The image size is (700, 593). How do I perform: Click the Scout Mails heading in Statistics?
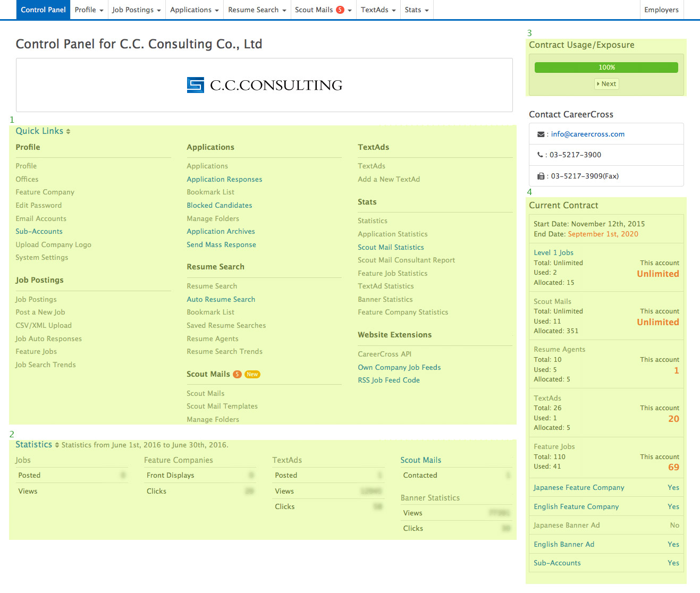[x=420, y=460]
